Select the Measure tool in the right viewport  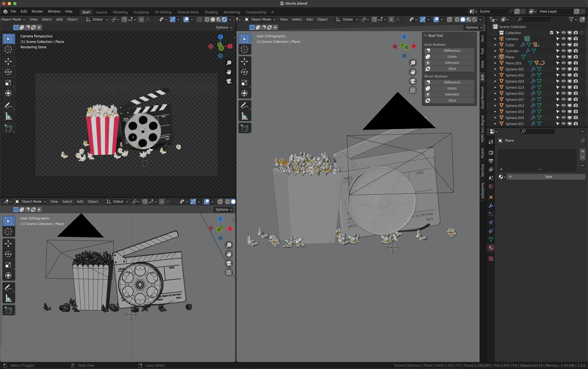245,116
